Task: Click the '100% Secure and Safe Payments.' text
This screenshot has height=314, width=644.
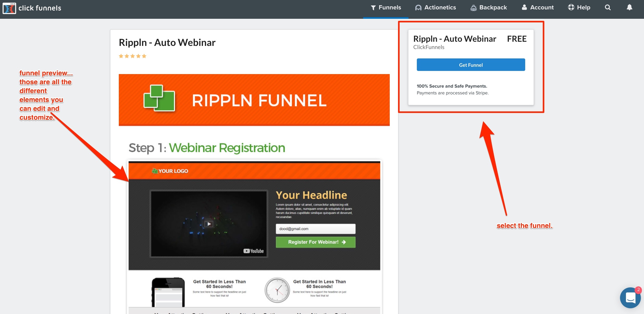Action: pyautogui.click(x=452, y=86)
